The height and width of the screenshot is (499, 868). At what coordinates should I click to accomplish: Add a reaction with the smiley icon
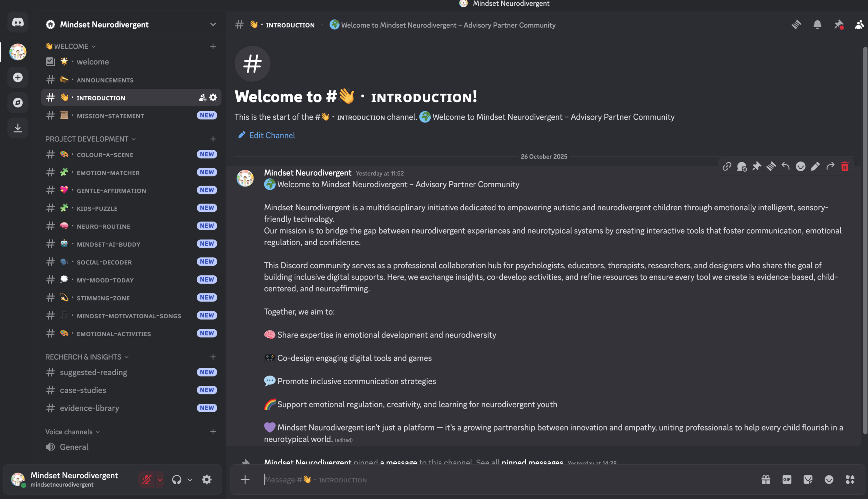tap(801, 167)
